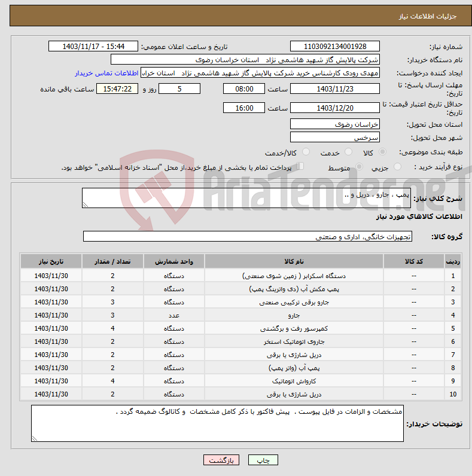This screenshot has width=472, height=476.
Task: Click quantity 4 in row 5
Action: pyautogui.click(x=112, y=328)
